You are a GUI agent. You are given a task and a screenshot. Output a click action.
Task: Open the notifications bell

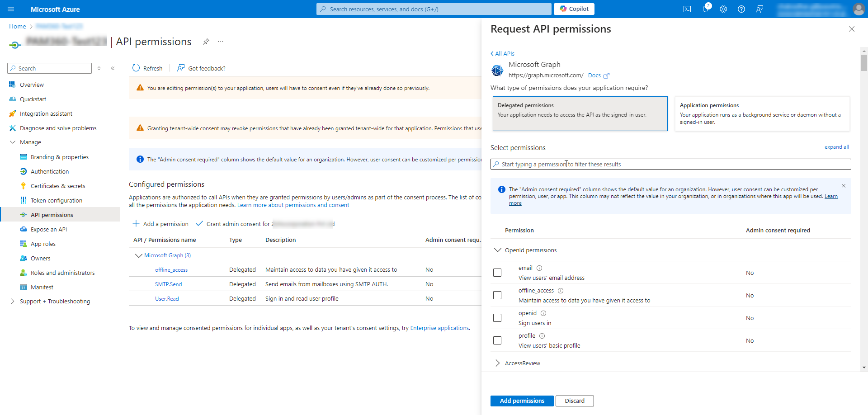[x=705, y=9]
